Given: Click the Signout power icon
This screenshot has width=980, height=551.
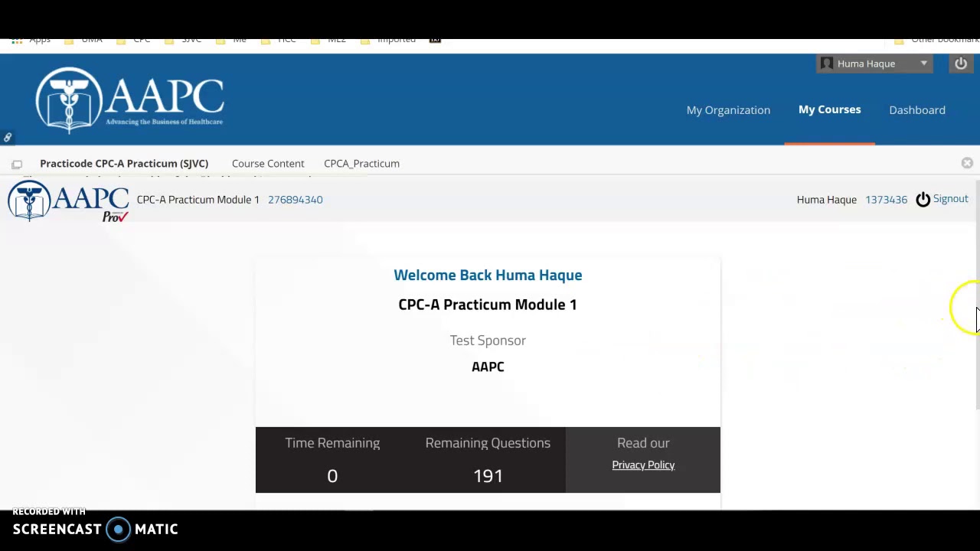Looking at the screenshot, I should pos(923,199).
